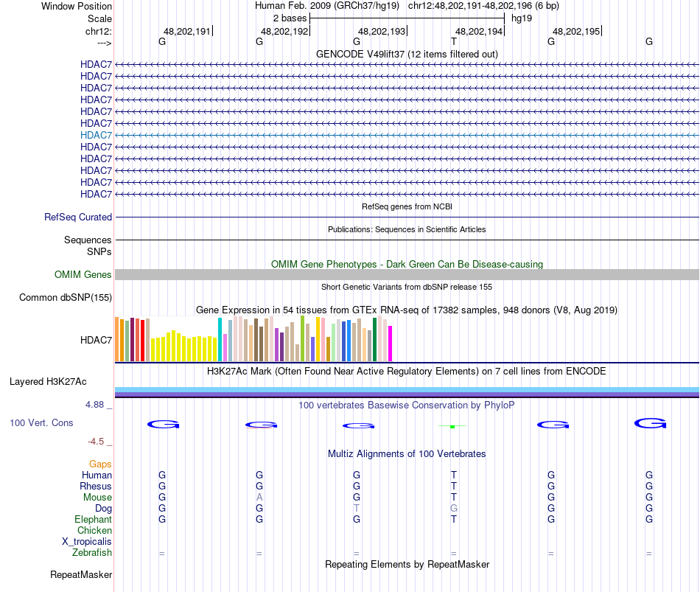Click the T in the reference base row

(x=454, y=41)
